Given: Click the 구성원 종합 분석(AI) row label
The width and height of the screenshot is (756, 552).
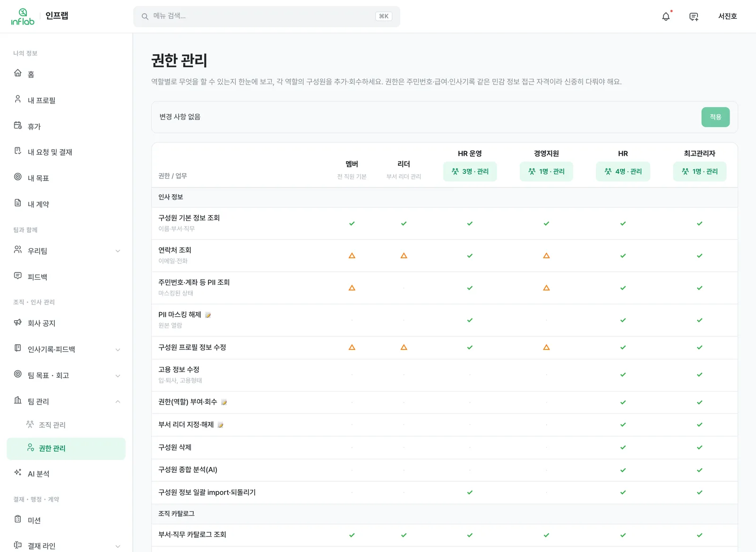Looking at the screenshot, I should (x=188, y=470).
